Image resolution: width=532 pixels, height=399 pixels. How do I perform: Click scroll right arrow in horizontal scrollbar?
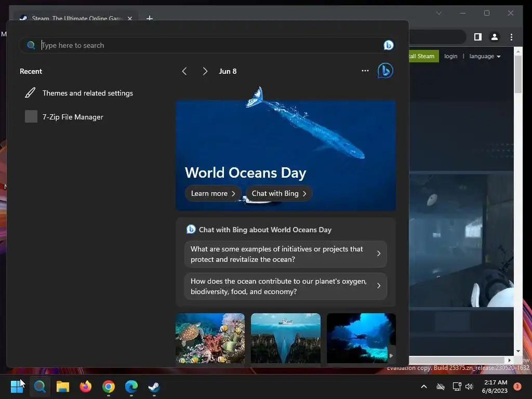coord(509,360)
